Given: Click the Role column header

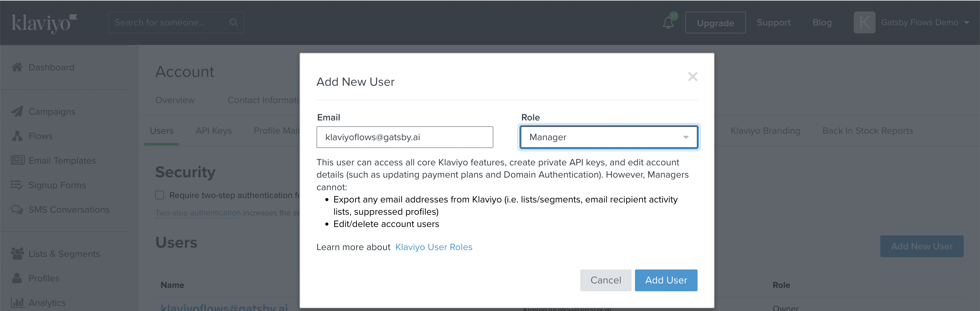Looking at the screenshot, I should 781,285.
